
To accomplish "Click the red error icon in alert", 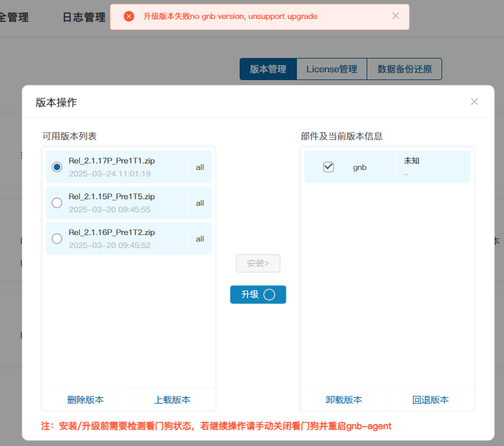I will (x=129, y=16).
